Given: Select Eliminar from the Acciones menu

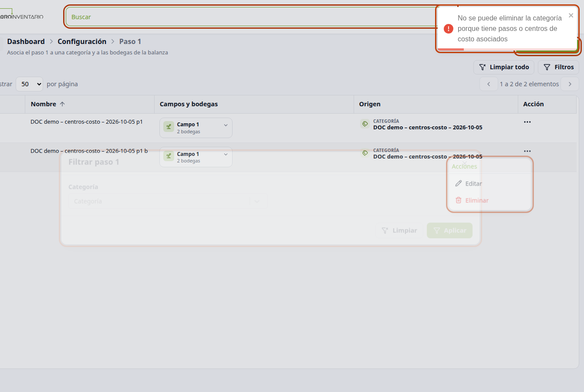Looking at the screenshot, I should (x=472, y=200).
